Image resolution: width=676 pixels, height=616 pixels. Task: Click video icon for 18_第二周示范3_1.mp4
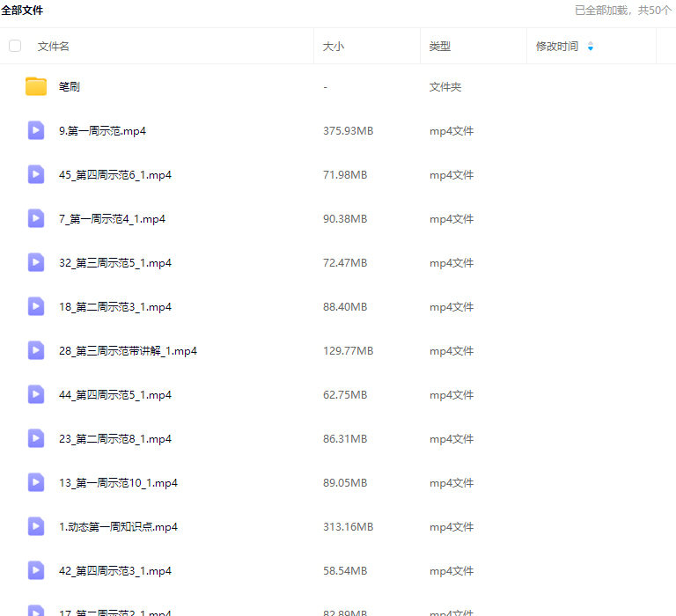click(36, 306)
